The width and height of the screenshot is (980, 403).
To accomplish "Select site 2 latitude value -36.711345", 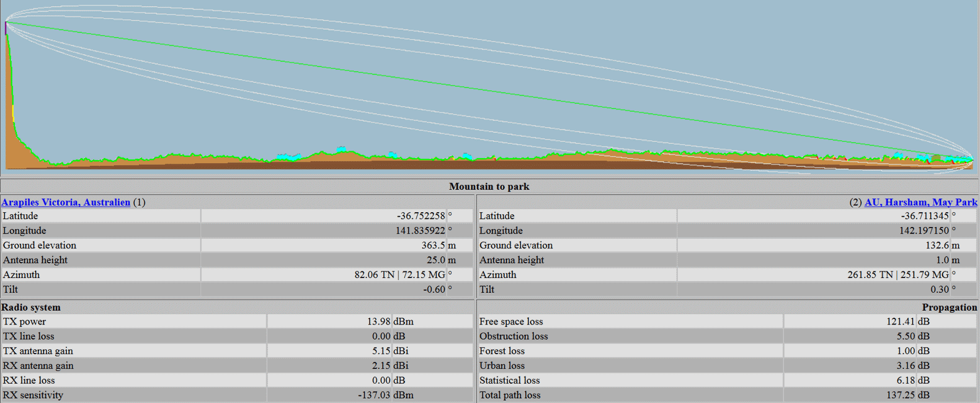I will 924,216.
